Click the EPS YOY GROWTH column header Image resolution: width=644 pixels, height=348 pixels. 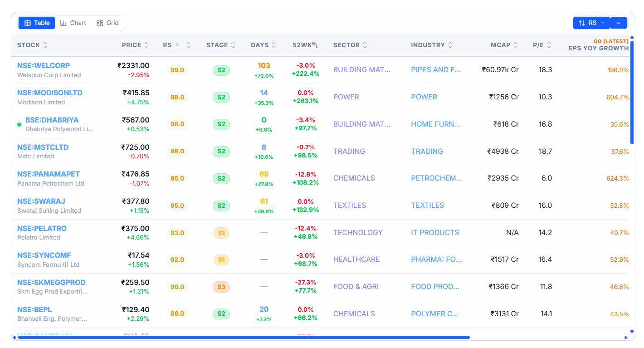click(x=599, y=45)
